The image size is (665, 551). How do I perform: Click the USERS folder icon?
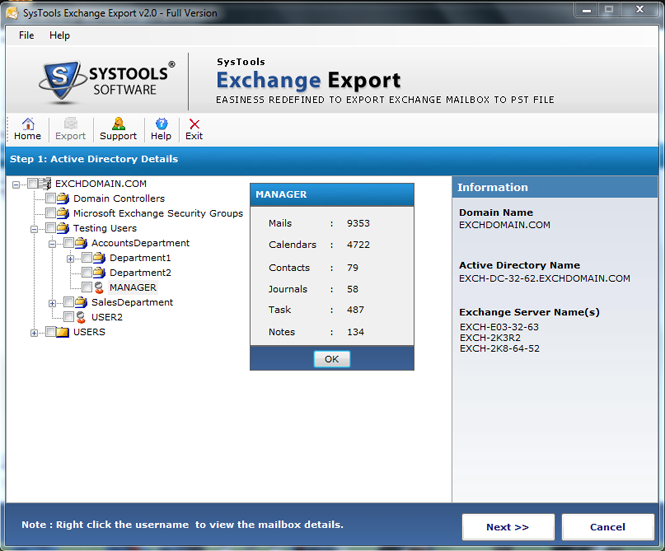tap(63, 332)
